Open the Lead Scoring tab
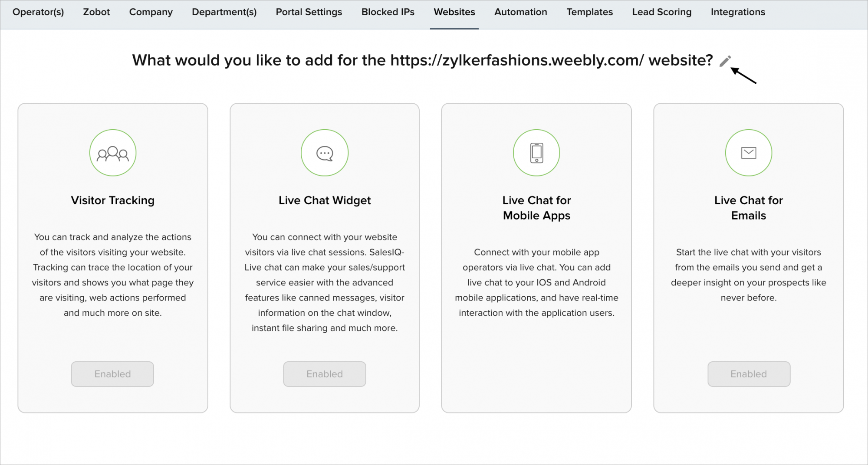868x465 pixels. [662, 12]
